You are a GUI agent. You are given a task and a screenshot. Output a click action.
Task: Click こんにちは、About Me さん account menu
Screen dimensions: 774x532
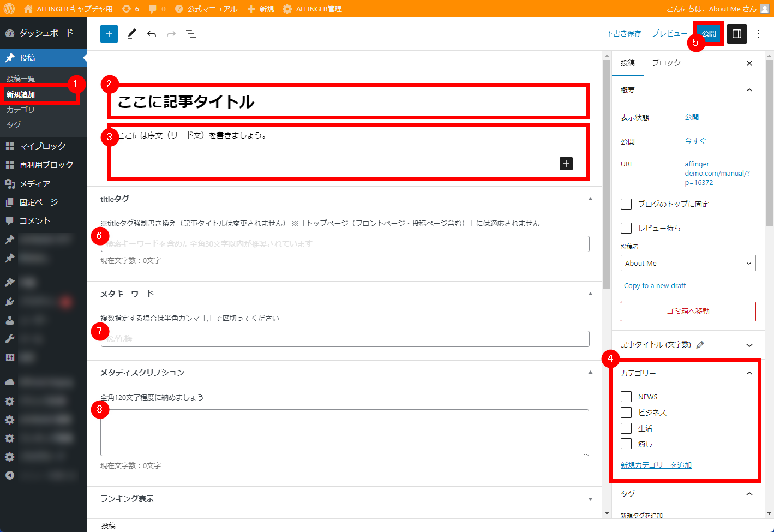coord(717,9)
